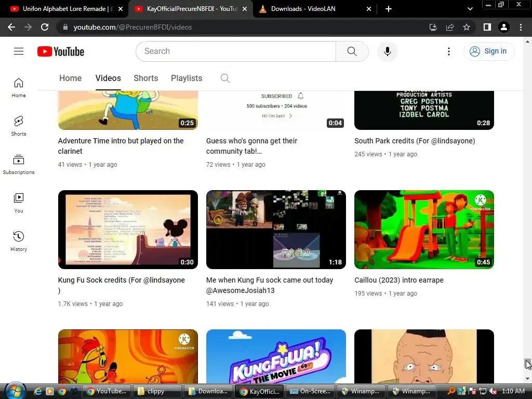
Task: Expand the tab search dropdown arrow
Action: pos(470,9)
